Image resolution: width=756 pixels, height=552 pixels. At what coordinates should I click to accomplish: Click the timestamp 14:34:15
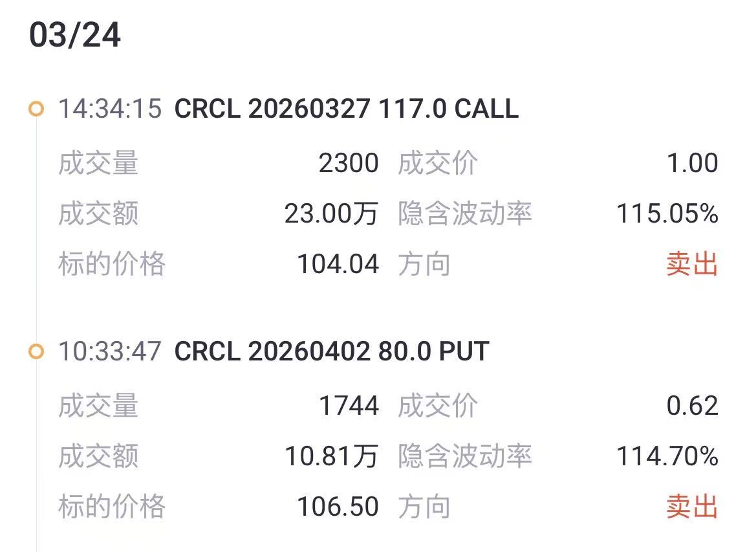tap(109, 109)
